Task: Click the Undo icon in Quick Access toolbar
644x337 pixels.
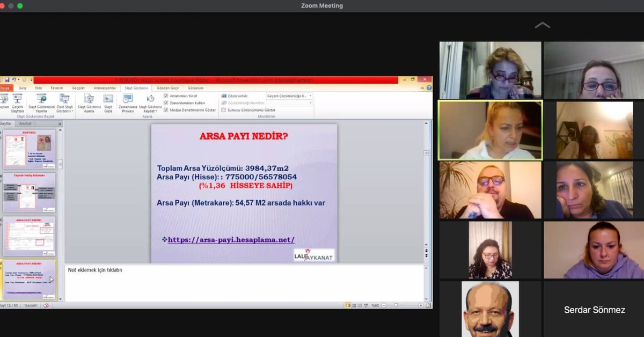Action: click(x=13, y=80)
